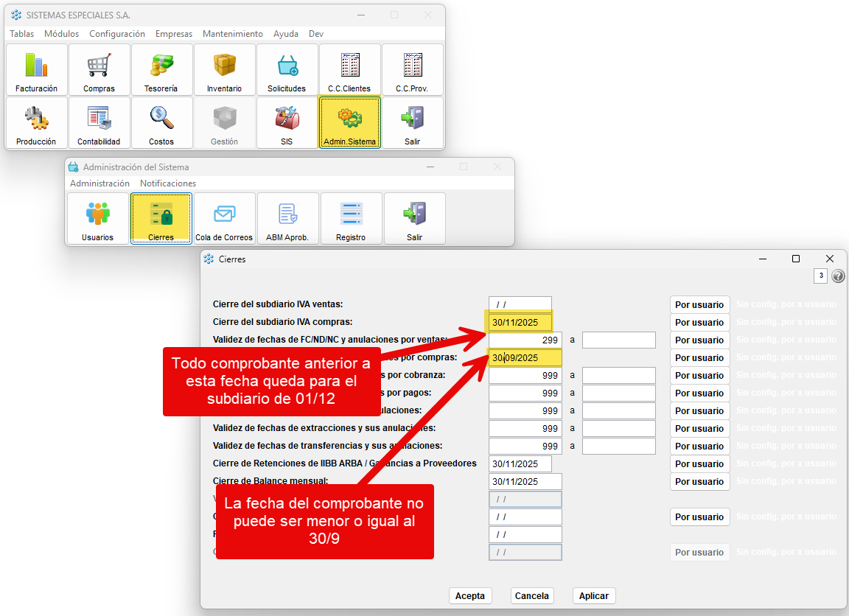Open the ABM Aprob. icon
The image size is (849, 616).
287,219
